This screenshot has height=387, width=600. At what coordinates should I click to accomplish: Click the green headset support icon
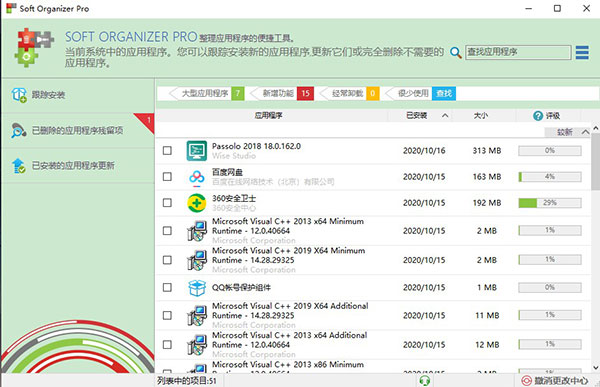[x=425, y=380]
